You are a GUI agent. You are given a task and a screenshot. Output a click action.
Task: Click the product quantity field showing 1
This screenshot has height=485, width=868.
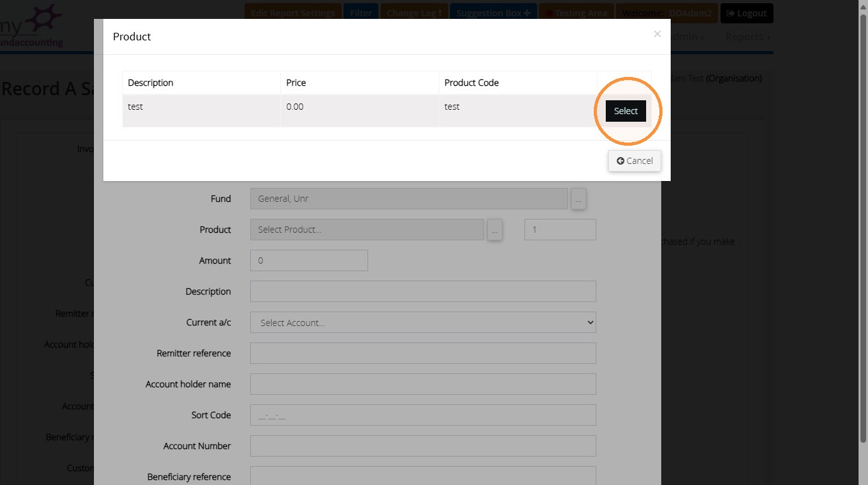click(x=560, y=230)
